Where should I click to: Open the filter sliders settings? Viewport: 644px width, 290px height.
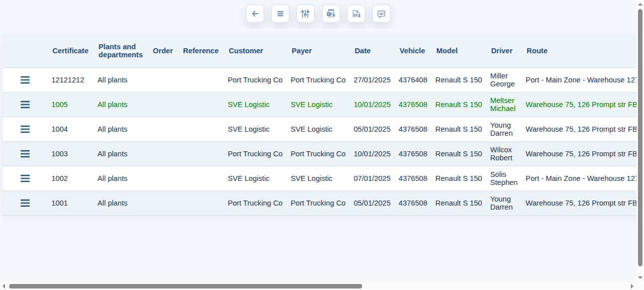[305, 14]
